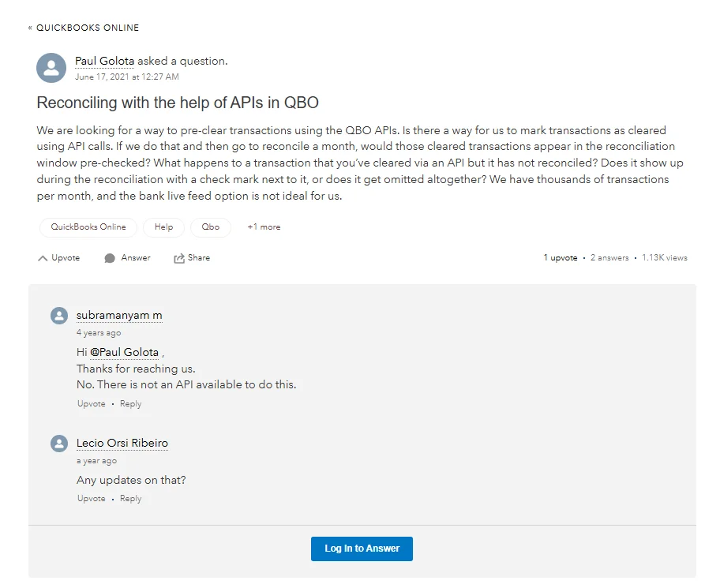This screenshot has width=705, height=588.
Task: Select the QuickBooks Online topic tag
Action: pyautogui.click(x=88, y=227)
